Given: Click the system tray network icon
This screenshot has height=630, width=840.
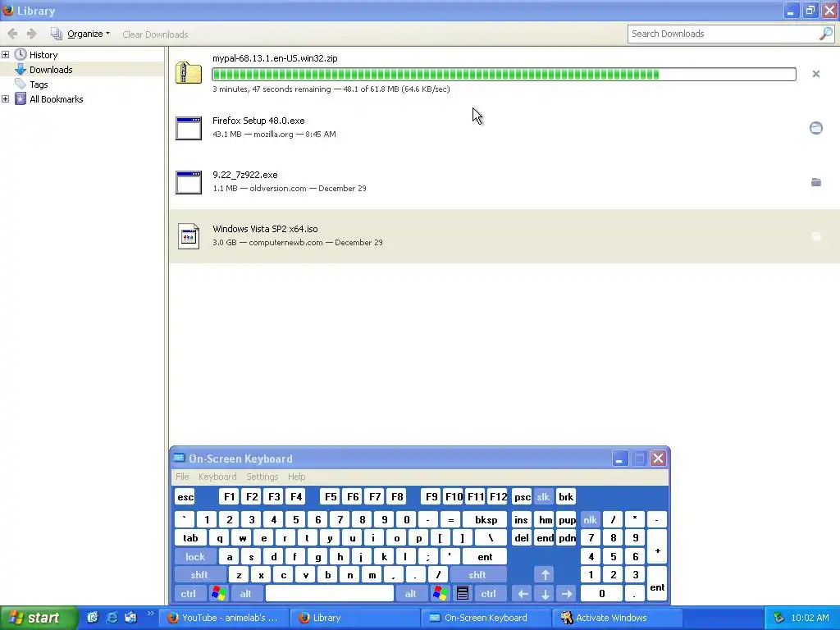Looking at the screenshot, I should coord(778,618).
